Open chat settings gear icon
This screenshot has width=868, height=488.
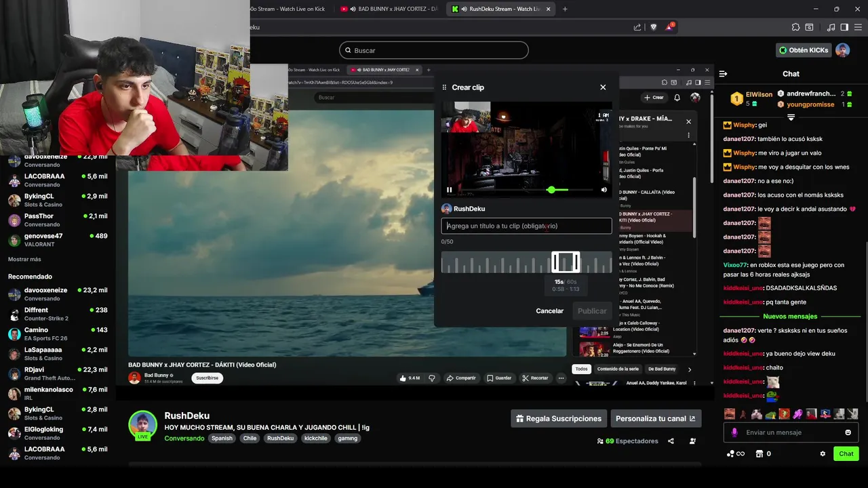point(823,454)
